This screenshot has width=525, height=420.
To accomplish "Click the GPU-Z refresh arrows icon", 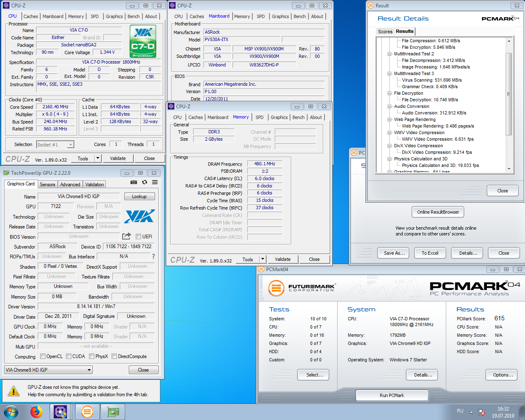I will (x=144, y=182).
